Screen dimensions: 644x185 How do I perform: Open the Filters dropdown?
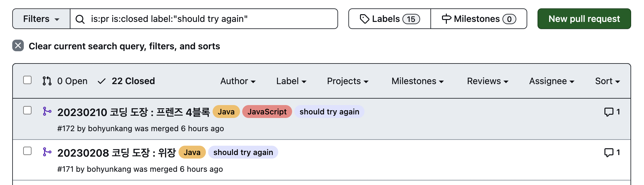click(x=41, y=19)
